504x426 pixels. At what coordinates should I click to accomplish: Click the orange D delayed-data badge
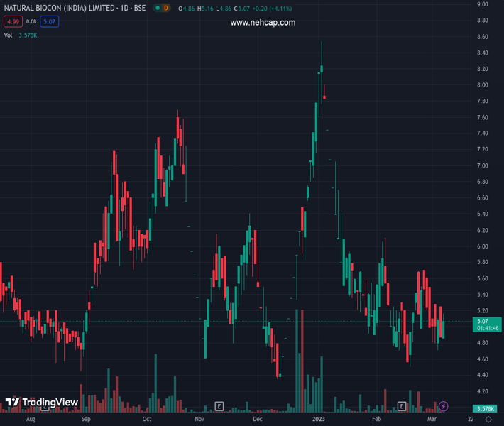click(165, 8)
